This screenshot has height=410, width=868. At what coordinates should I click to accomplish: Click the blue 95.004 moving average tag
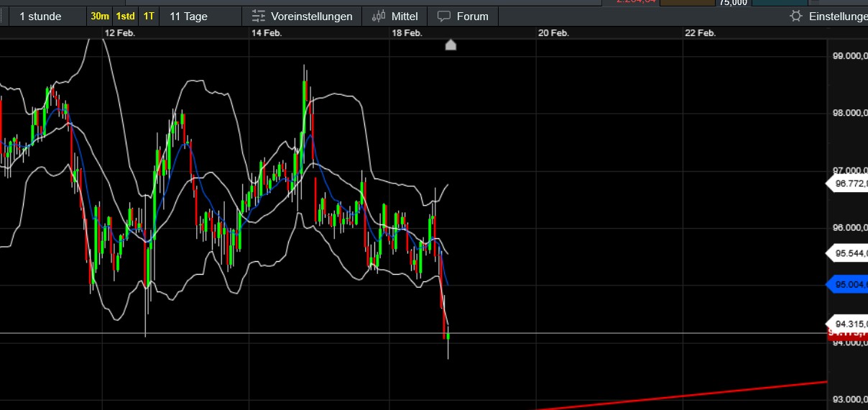(848, 284)
